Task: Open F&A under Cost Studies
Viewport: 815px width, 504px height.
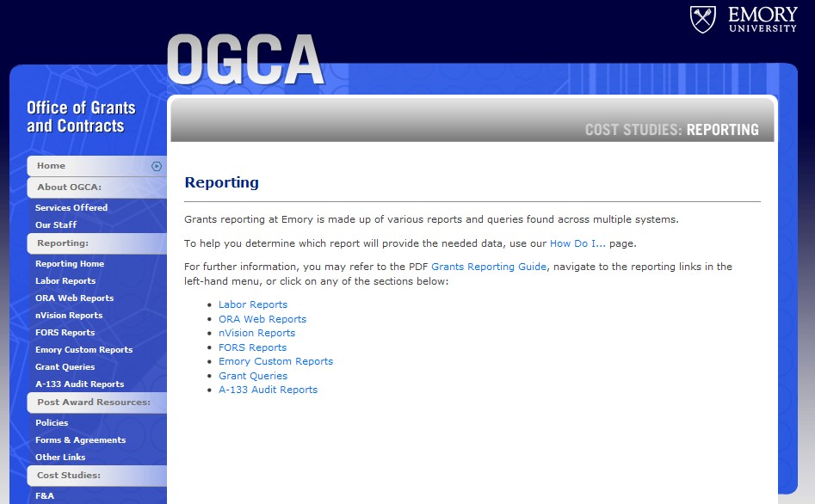Action: click(45, 495)
